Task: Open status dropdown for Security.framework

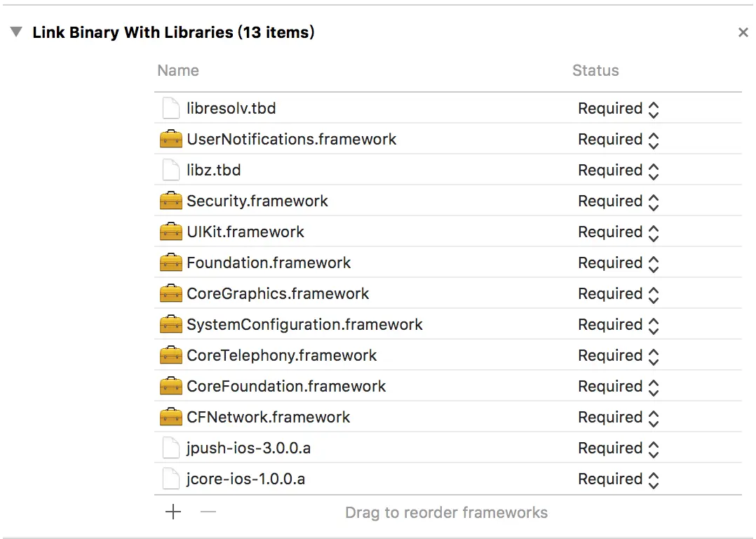Action: point(619,201)
